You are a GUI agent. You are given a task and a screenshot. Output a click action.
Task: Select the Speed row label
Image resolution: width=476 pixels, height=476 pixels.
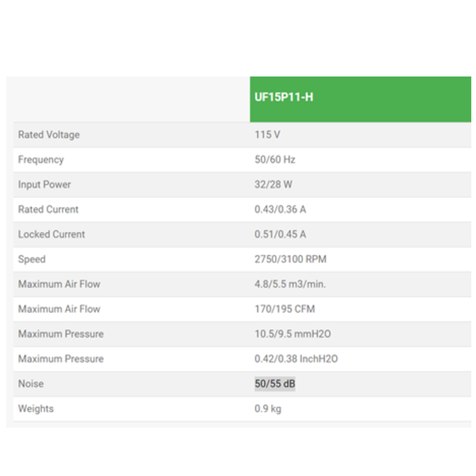click(32, 259)
